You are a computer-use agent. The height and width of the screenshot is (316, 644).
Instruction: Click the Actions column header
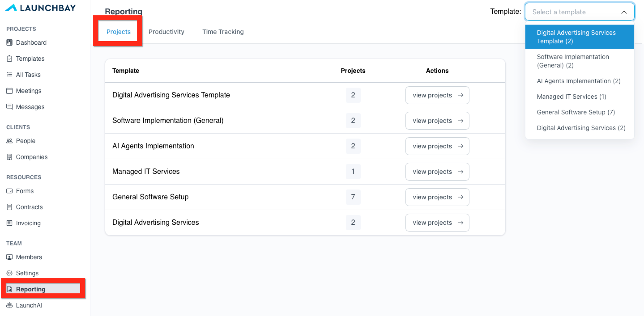437,71
